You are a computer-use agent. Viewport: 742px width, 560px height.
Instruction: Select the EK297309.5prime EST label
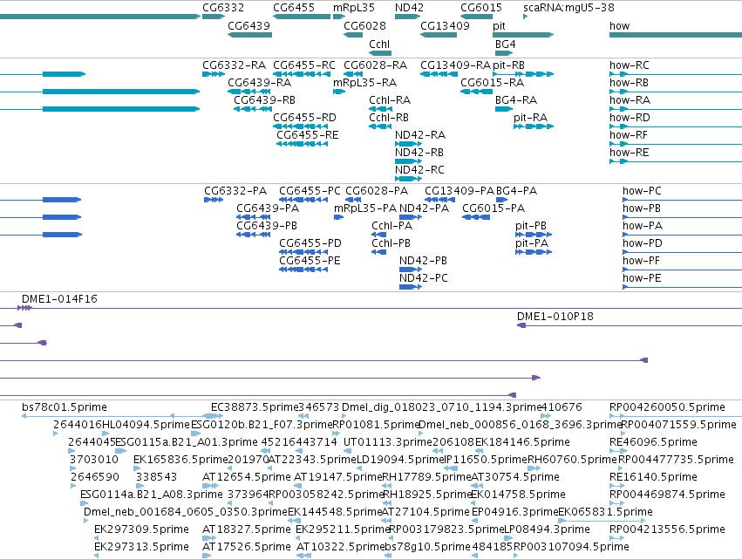click(x=141, y=530)
